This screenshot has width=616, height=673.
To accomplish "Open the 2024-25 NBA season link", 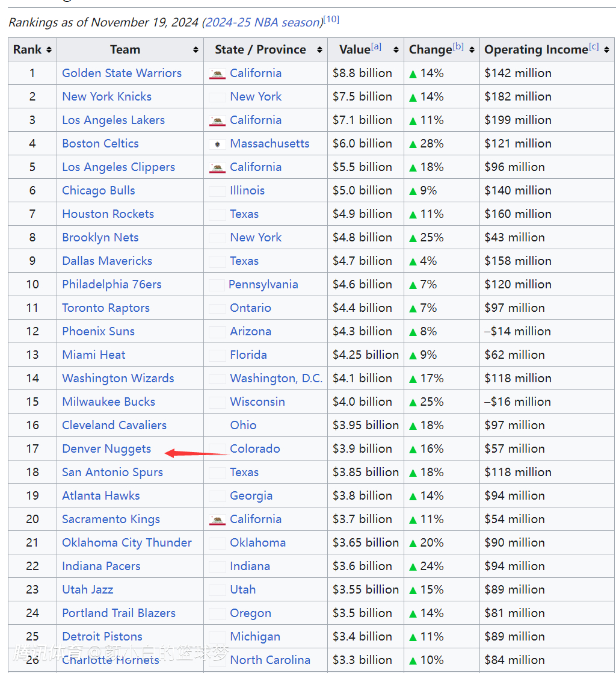I will pyautogui.click(x=262, y=22).
